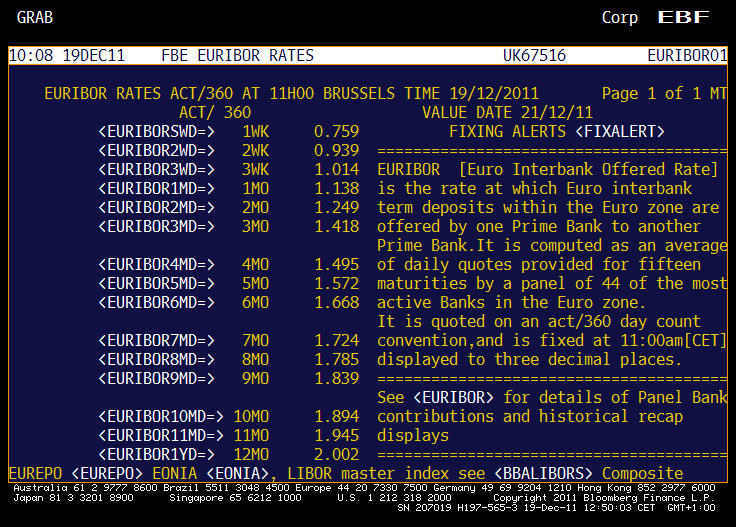
Task: Open the <BBALIBORS> LIBOR master index link
Action: pyautogui.click(x=544, y=474)
